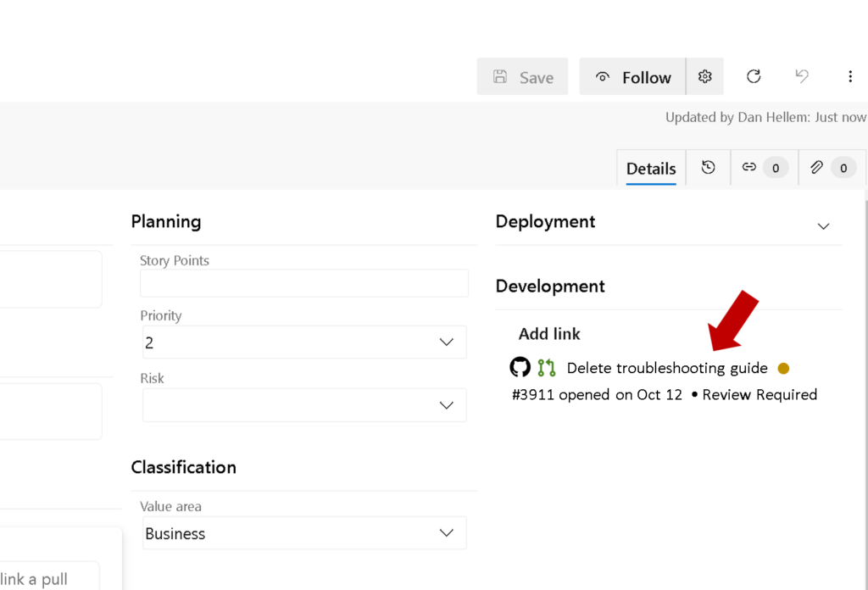The height and width of the screenshot is (590, 868).
Task: Open the more options kebab menu
Action: [850, 76]
